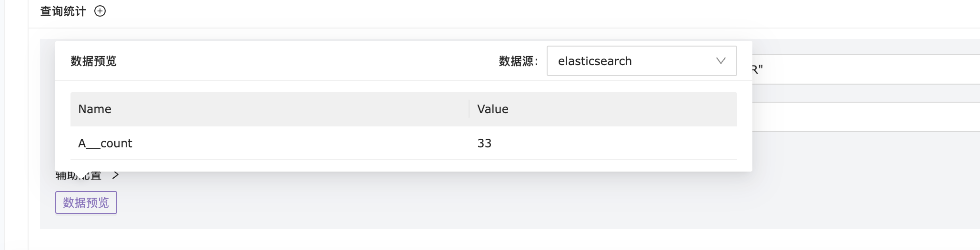This screenshot has width=980, height=250.
Task: Click the elasticsearch dropdown arrow
Action: click(x=720, y=61)
